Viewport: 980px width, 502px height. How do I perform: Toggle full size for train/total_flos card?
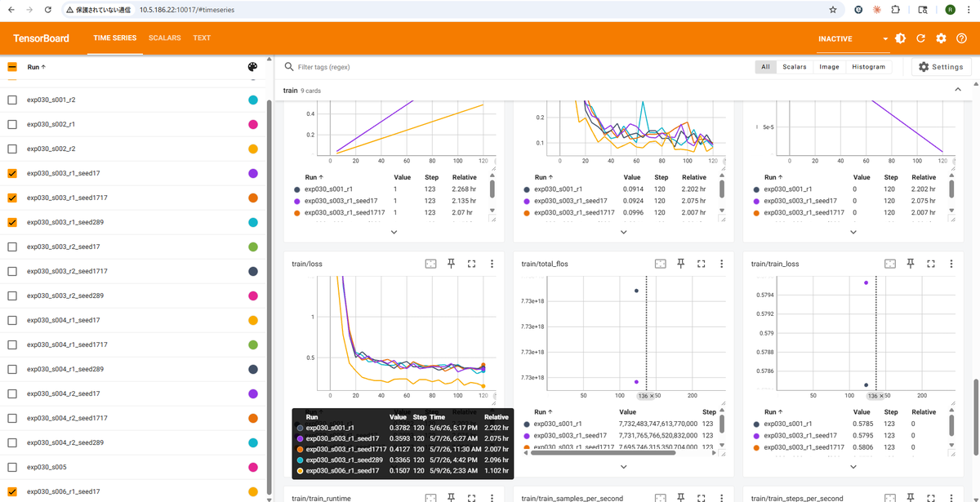701,264
